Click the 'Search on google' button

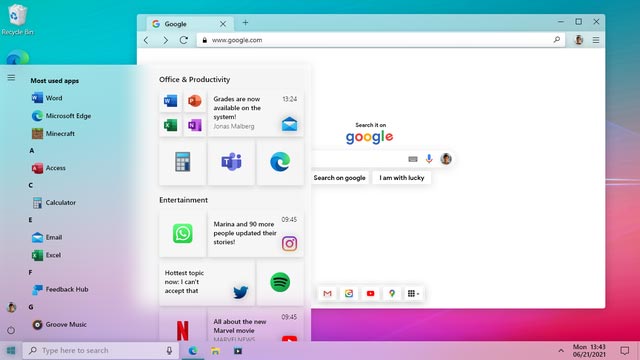[340, 178]
